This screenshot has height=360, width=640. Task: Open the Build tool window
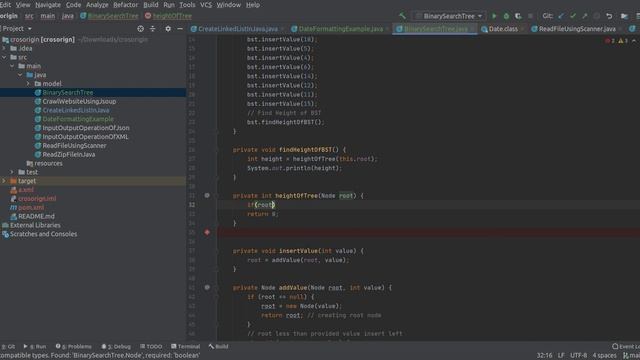coord(218,347)
